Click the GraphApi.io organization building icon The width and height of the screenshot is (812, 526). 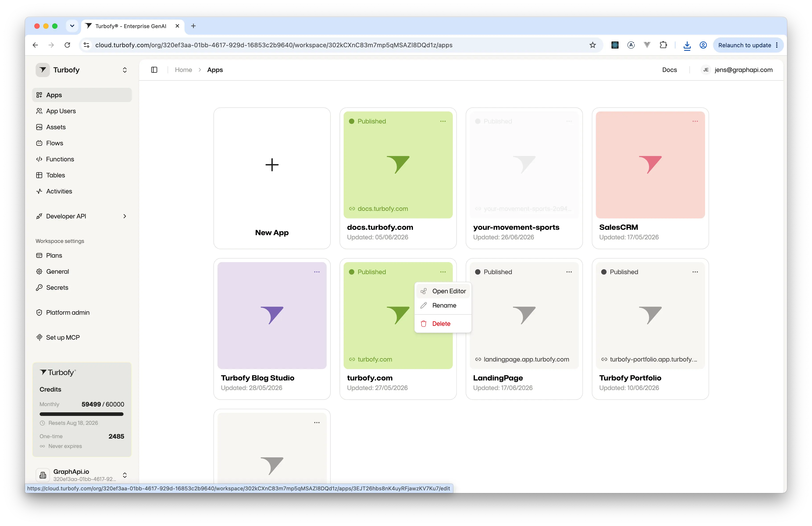point(43,475)
